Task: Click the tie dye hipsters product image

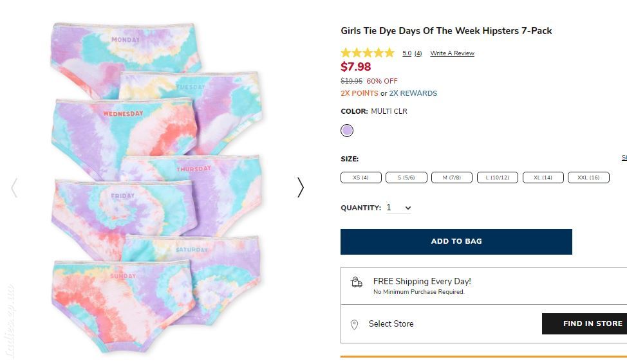Action: [x=157, y=188]
